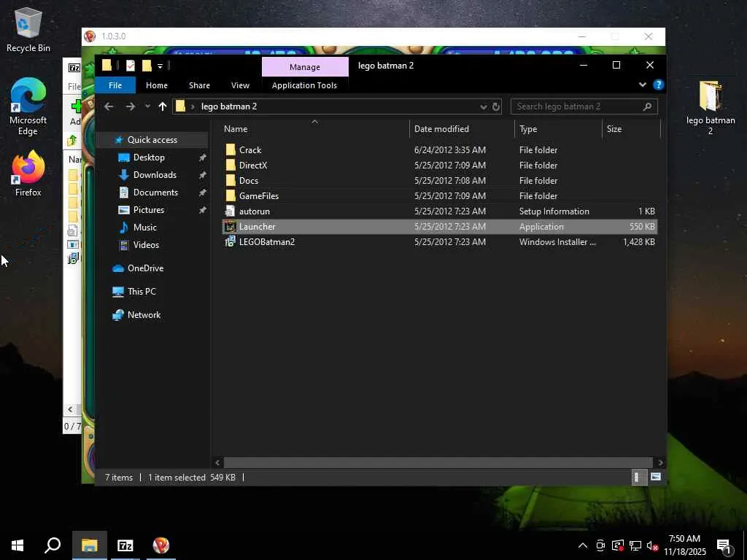The width and height of the screenshot is (747, 560).
Task: Open Customize Quick Access Toolbar dropdown
Action: pyautogui.click(x=160, y=66)
